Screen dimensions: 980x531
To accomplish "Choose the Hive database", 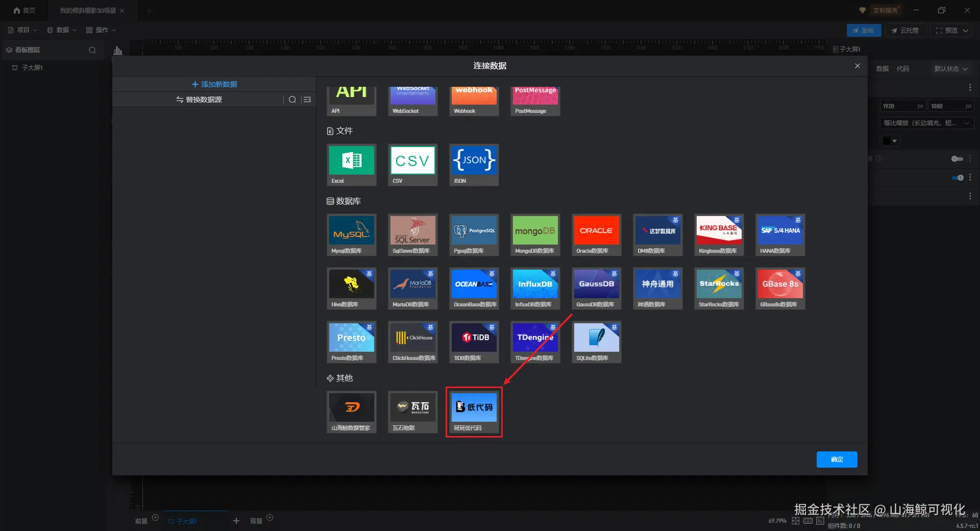I will [351, 288].
